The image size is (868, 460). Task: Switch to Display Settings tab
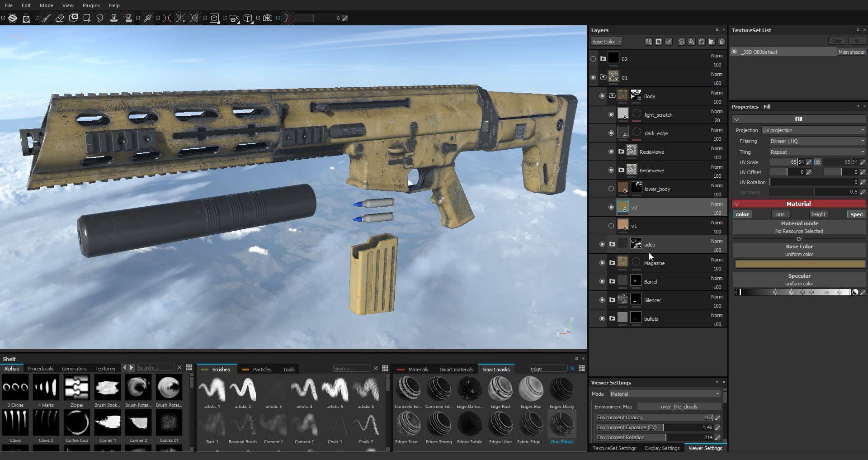pyautogui.click(x=662, y=448)
